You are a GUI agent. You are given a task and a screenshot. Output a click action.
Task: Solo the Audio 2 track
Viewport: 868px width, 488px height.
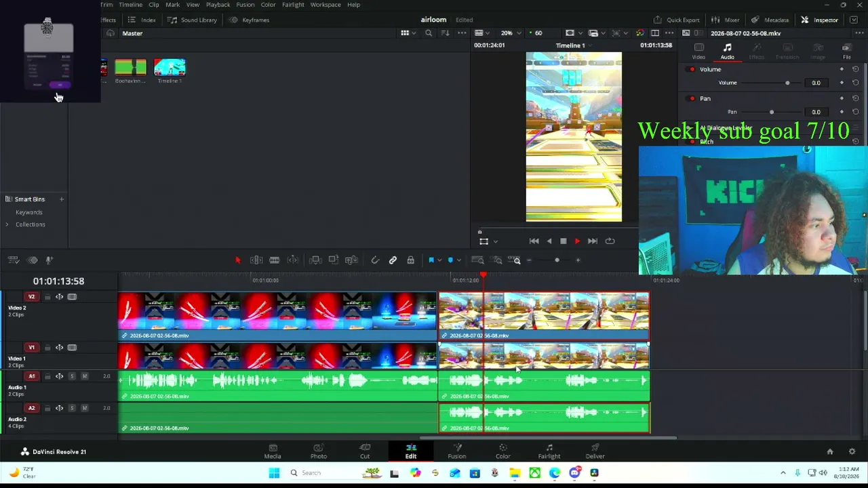click(x=72, y=408)
